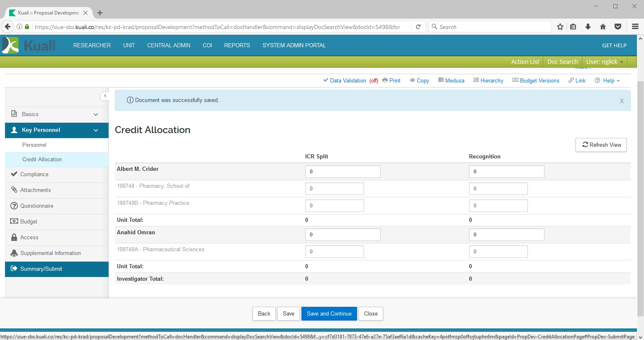Click the Refresh View button
Image resolution: width=644 pixels, height=340 pixels.
click(601, 145)
